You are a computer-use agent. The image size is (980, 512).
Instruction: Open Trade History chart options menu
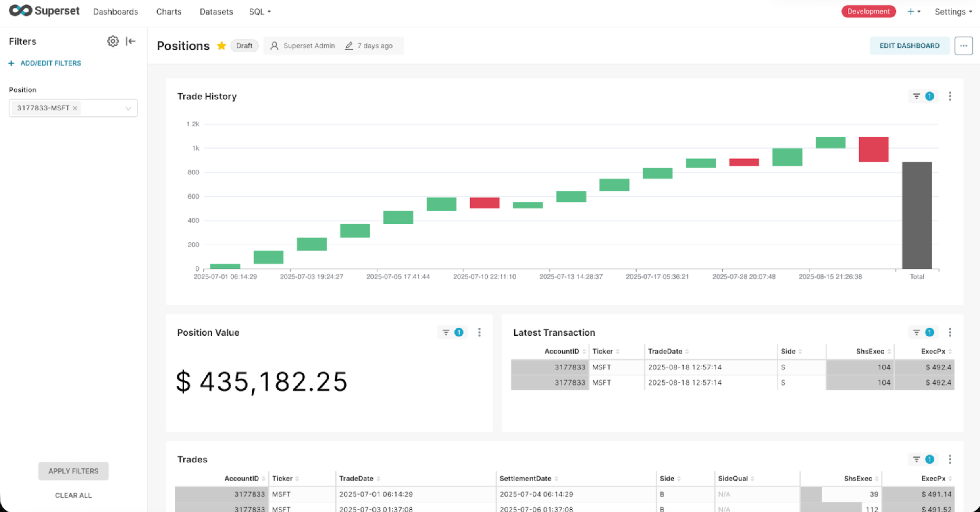click(x=950, y=96)
